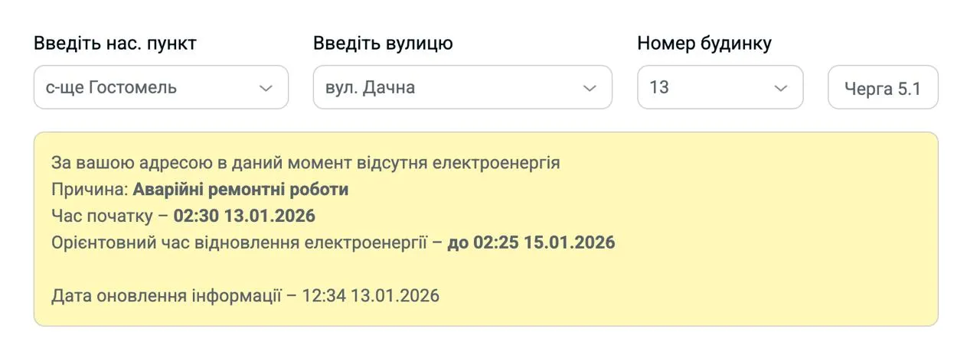Click the 'Час початку' label text
Viewport: 980px width, 345px height.
[101, 216]
